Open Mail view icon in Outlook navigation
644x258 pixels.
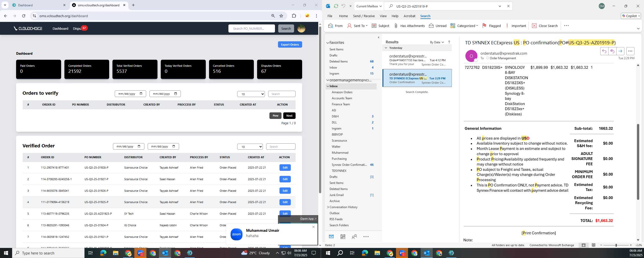(x=331, y=237)
